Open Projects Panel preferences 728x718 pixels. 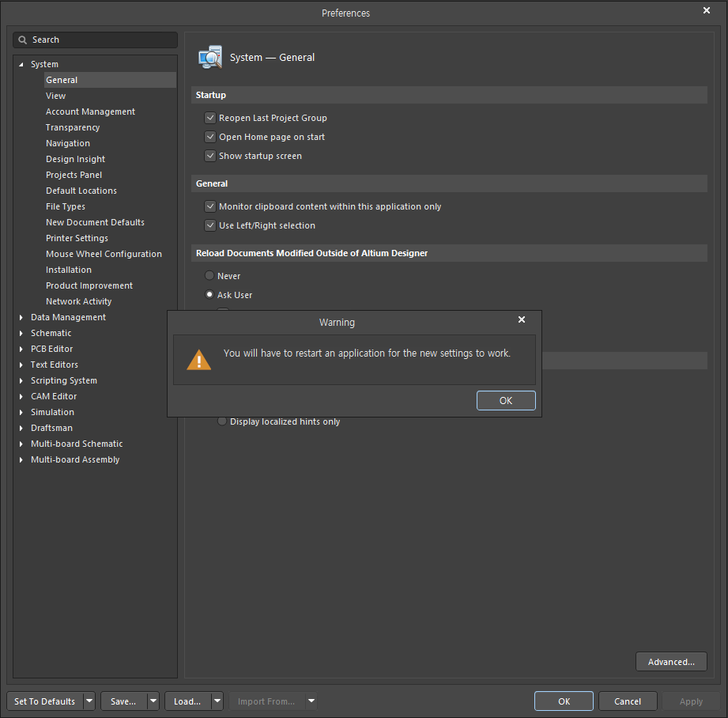[74, 175]
